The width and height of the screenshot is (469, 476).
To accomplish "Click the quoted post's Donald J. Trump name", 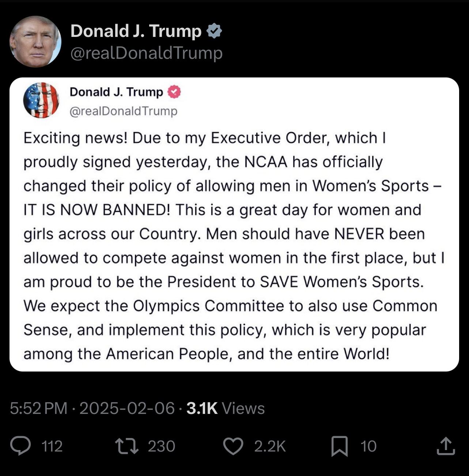I will point(116,92).
